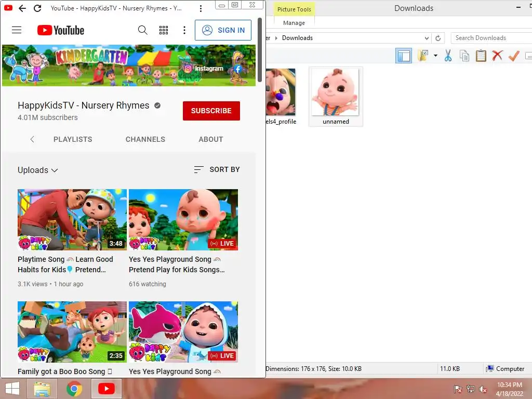532x399 pixels.
Task: Open File Explorer from the taskbar
Action: click(x=42, y=389)
